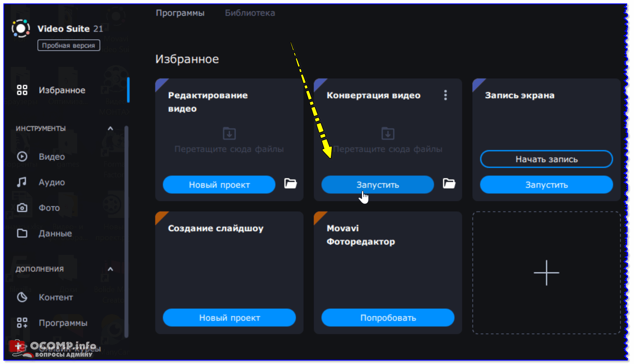Click Новый проект in Редактирование видео
This screenshot has height=364, width=634.
point(219,185)
